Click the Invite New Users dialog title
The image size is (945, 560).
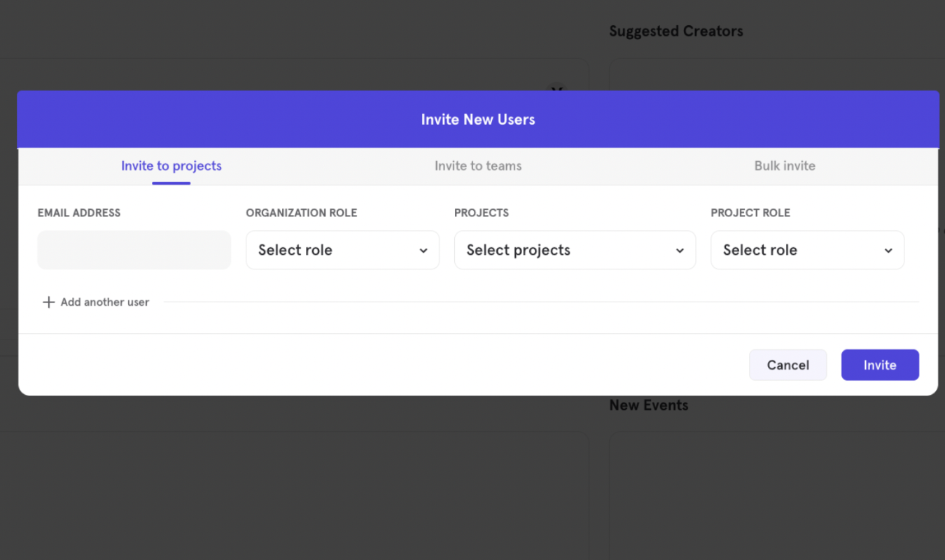(477, 120)
